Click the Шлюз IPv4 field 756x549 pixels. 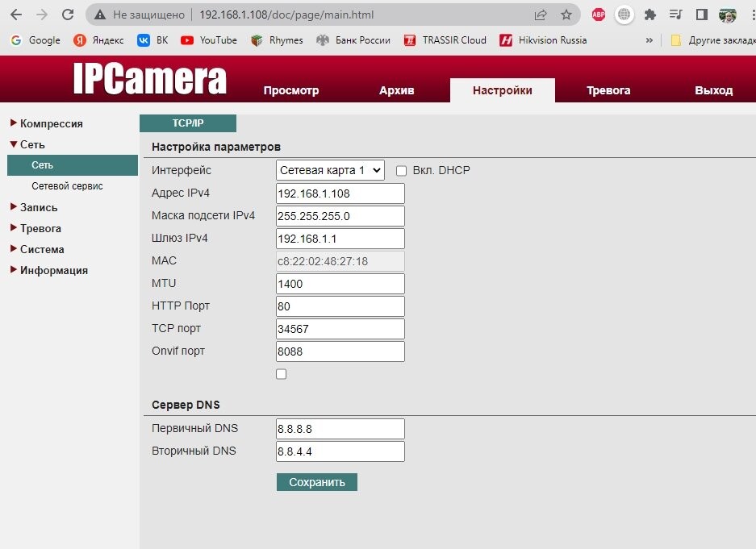click(x=340, y=239)
